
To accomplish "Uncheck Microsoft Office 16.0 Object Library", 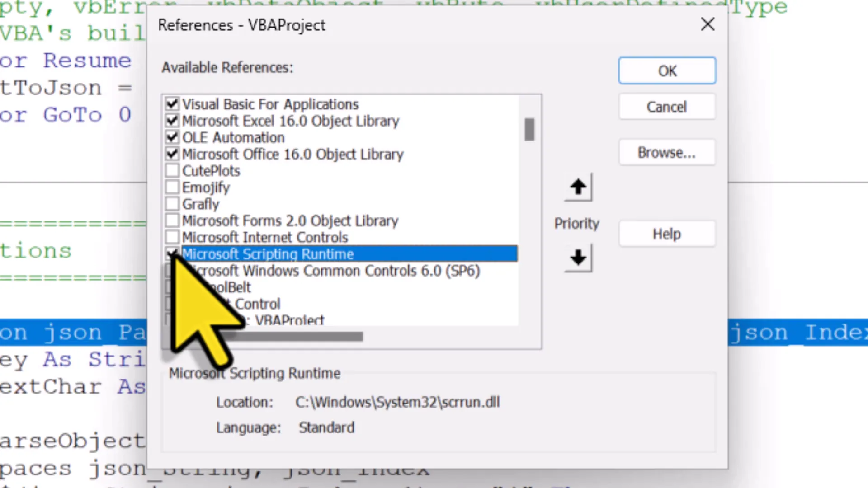I will pos(172,154).
